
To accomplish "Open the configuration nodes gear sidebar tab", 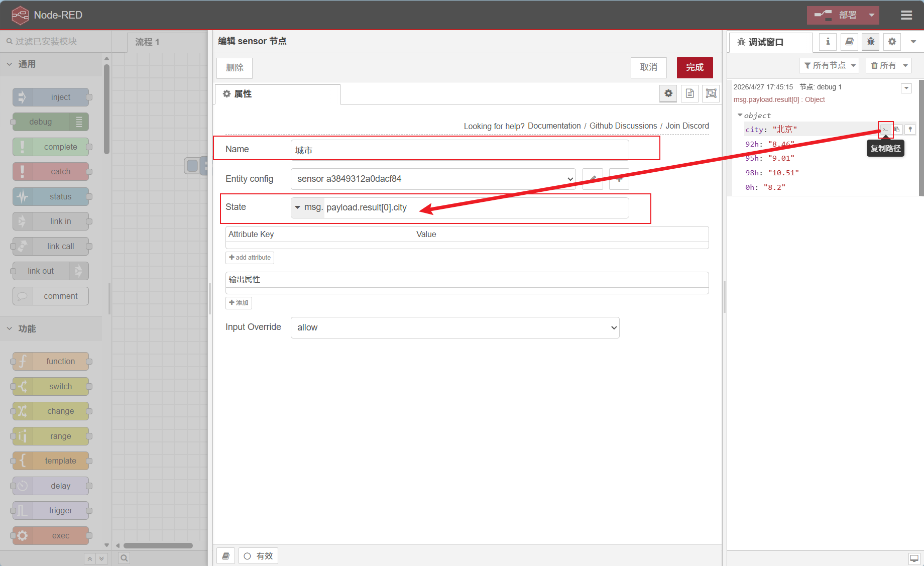I will click(x=892, y=42).
